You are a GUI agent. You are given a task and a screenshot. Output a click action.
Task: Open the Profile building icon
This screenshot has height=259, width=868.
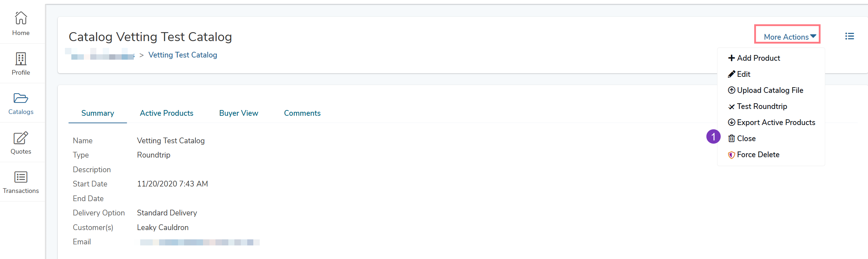pos(21,59)
